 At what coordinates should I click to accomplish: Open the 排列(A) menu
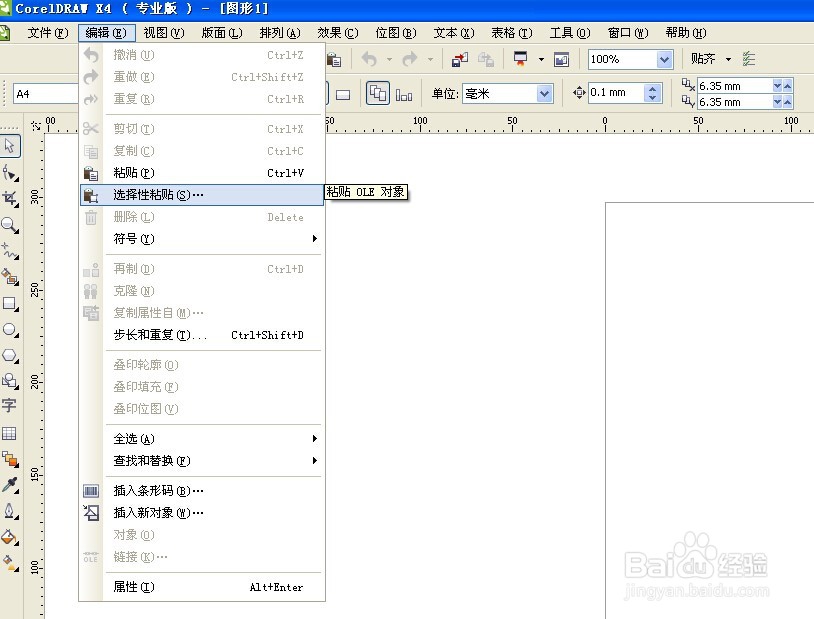tap(280, 33)
